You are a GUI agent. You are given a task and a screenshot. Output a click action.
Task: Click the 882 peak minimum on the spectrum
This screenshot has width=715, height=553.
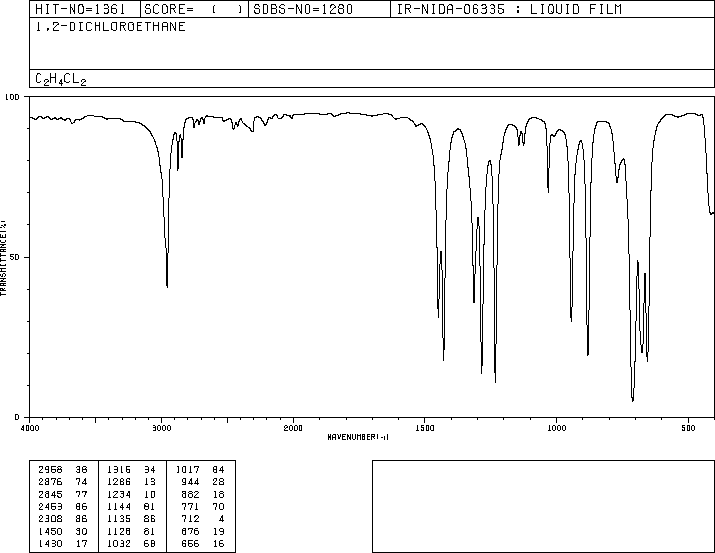[588, 354]
